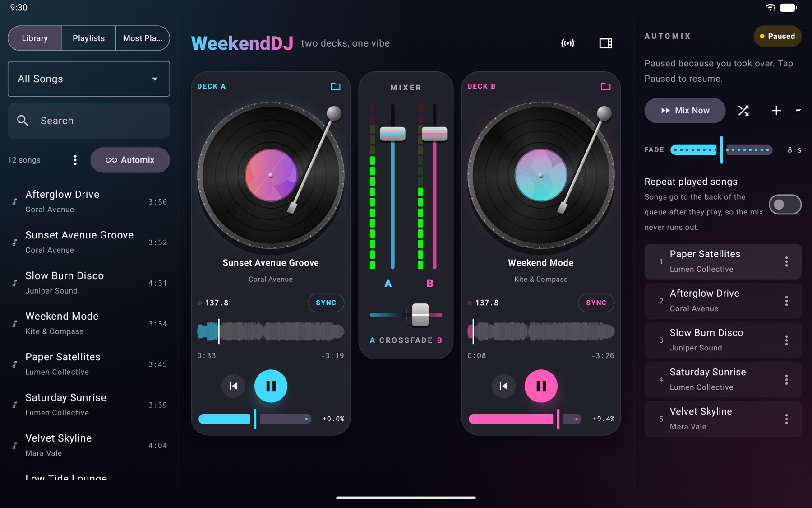Select Slow Burn Disco in song list
The image size is (812, 508).
[x=89, y=283]
